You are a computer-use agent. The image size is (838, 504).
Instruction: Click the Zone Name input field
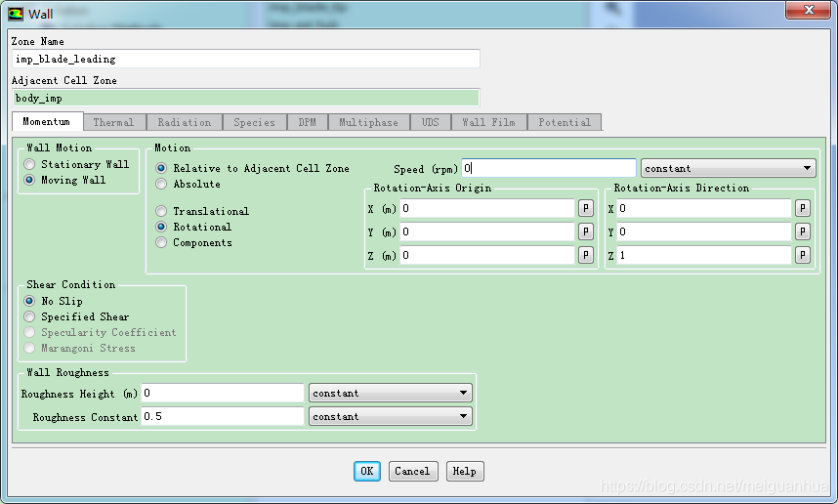(x=245, y=59)
